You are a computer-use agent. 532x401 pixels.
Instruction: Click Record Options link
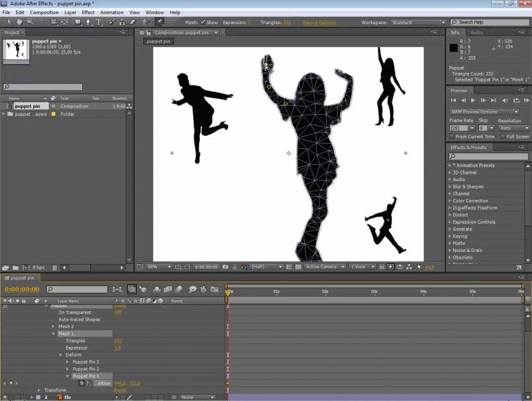click(x=319, y=23)
